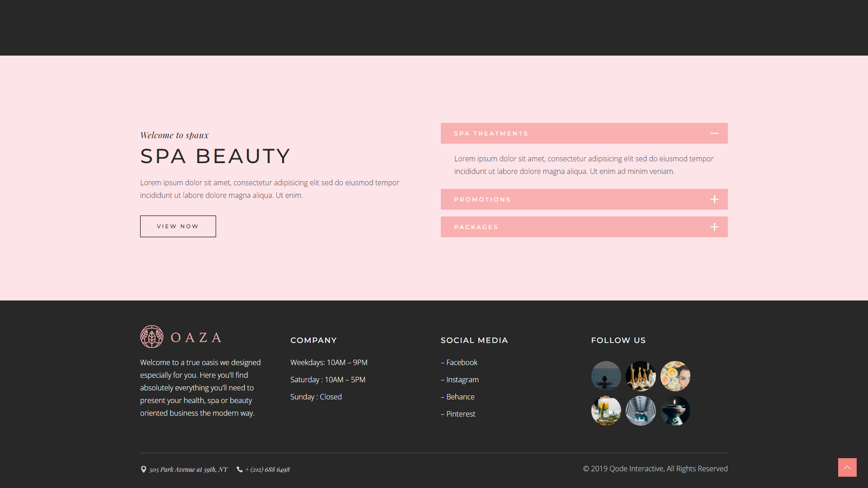Open burning candle thumbnail
Viewport: 868px width, 488px height.
coord(675,411)
